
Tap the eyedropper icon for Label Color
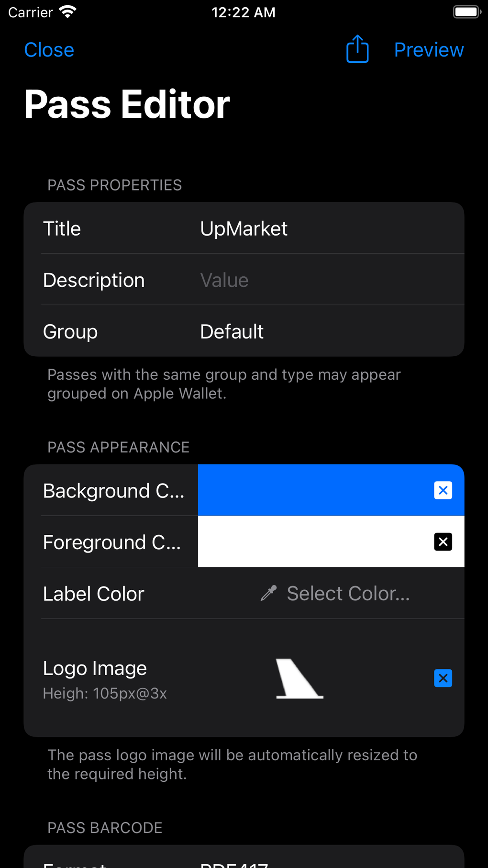pyautogui.click(x=269, y=593)
